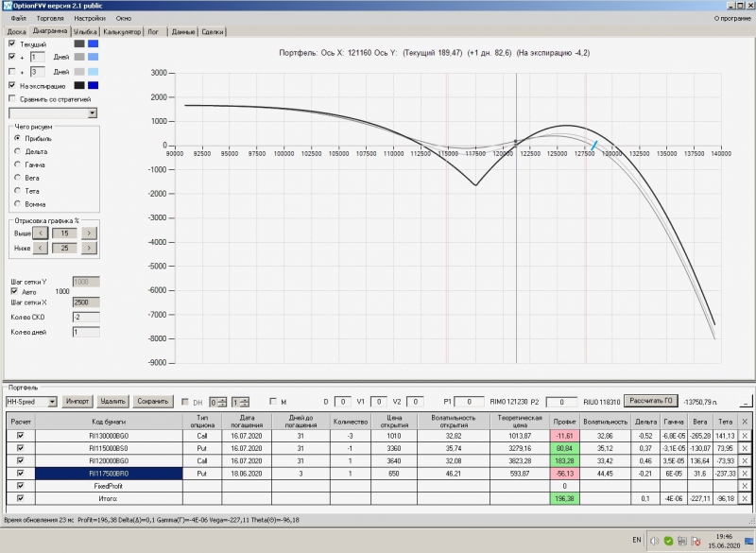Switch to the "Калькулятор" tab
The width and height of the screenshot is (756, 553).
coord(122,32)
